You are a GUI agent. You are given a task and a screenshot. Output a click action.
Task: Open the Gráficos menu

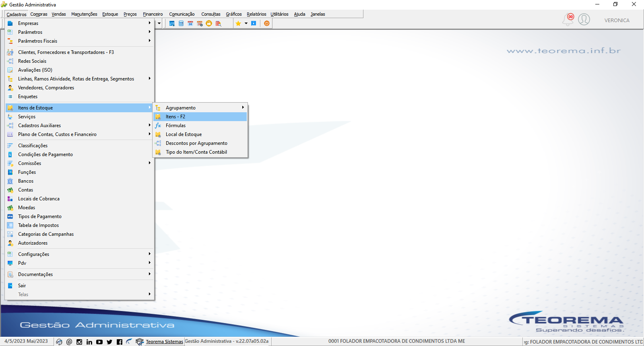(233, 14)
